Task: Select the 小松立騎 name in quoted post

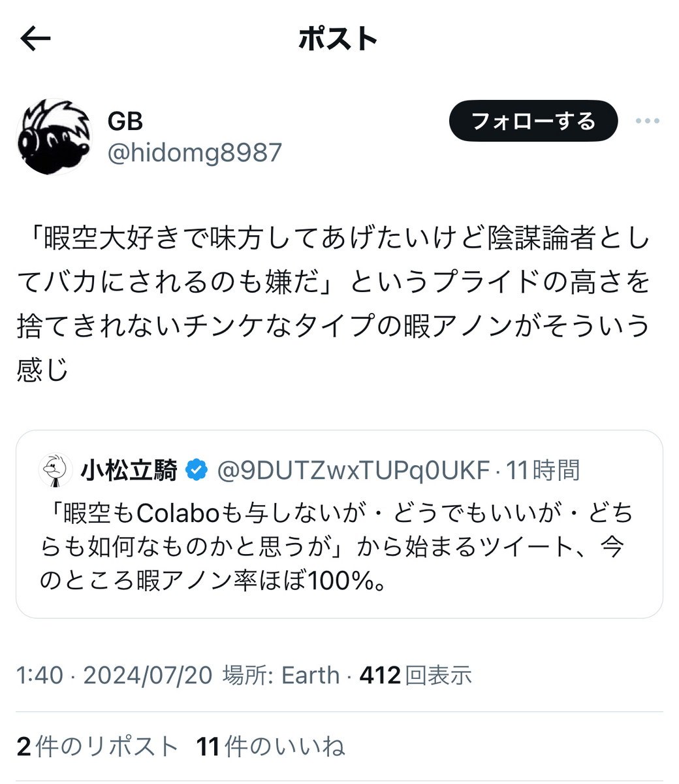Action: coord(129,470)
